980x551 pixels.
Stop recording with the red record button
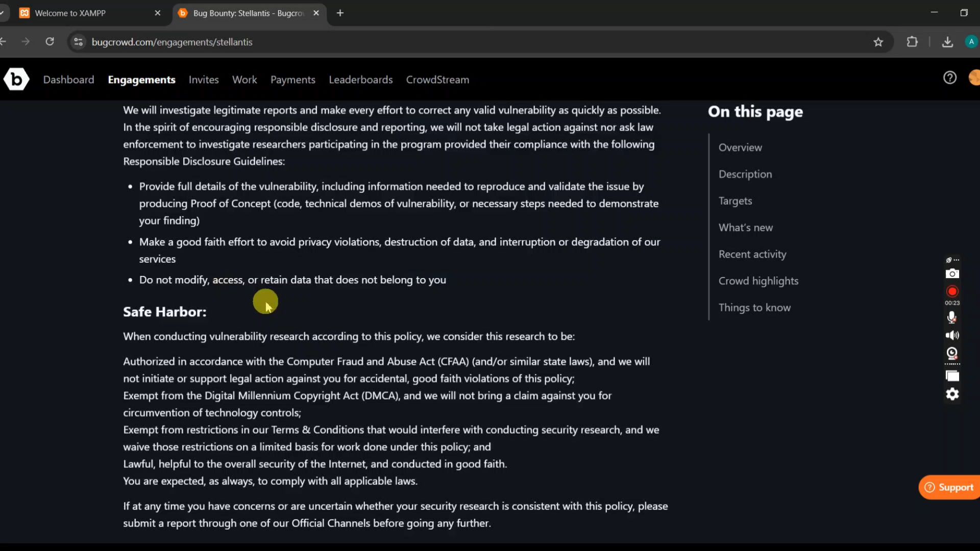[x=952, y=291]
